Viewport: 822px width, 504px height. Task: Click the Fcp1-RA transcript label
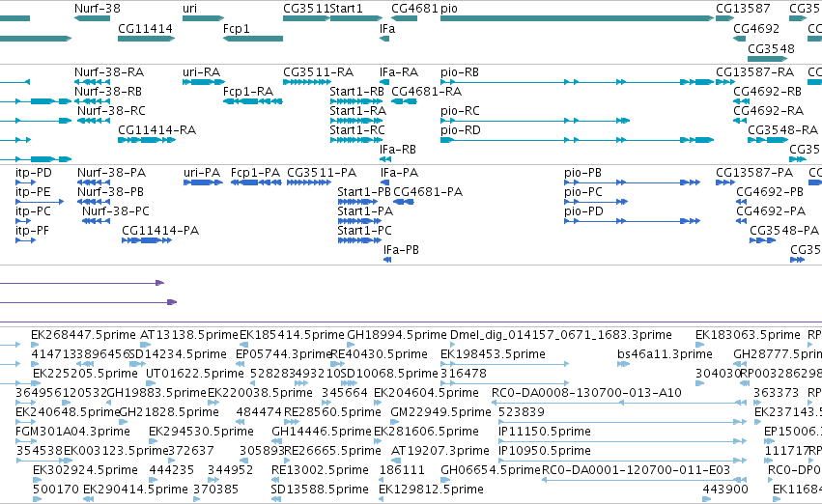[x=248, y=91]
